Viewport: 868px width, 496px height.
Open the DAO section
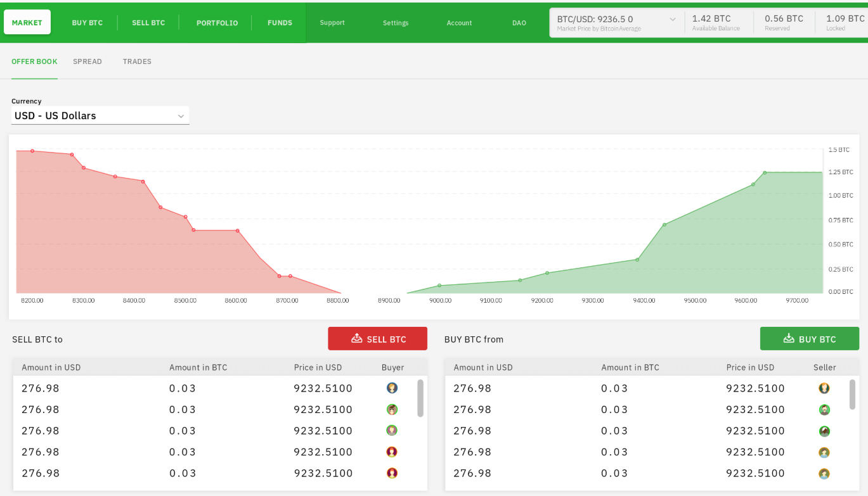click(519, 23)
